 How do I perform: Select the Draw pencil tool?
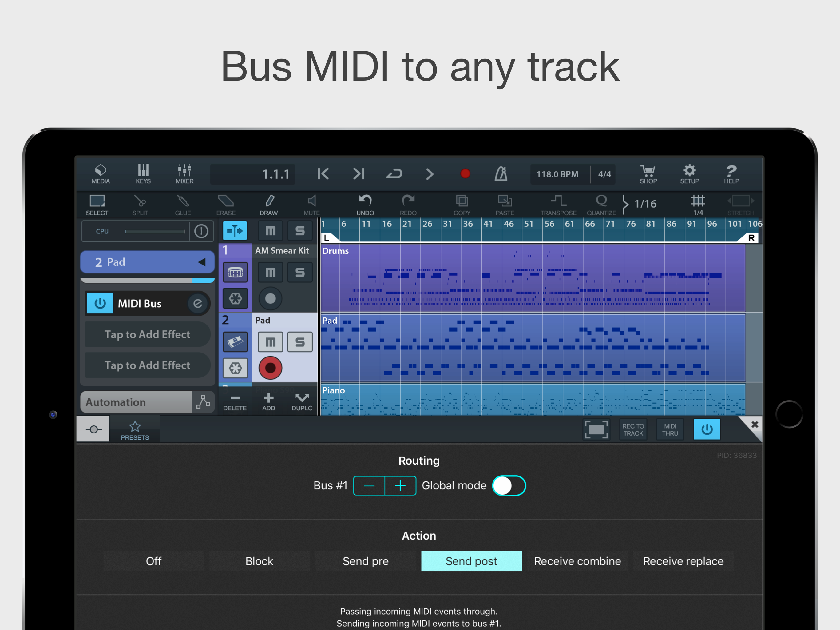268,205
